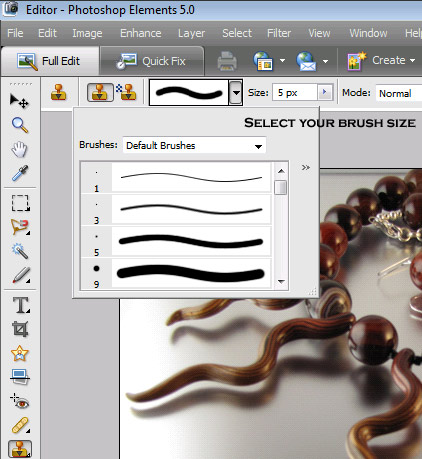Open the brush palette double-arrow options menu
Image resolution: width=422 pixels, height=459 pixels.
tap(306, 167)
